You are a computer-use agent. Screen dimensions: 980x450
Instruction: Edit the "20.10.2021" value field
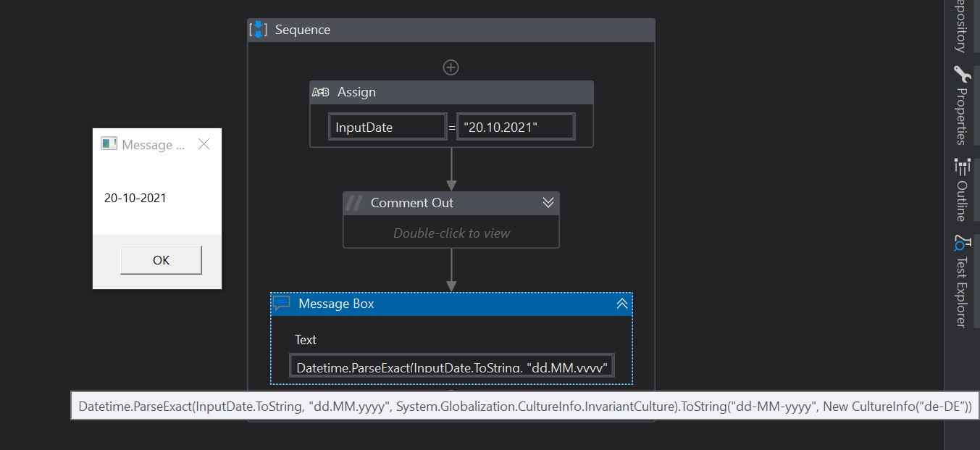click(516, 128)
